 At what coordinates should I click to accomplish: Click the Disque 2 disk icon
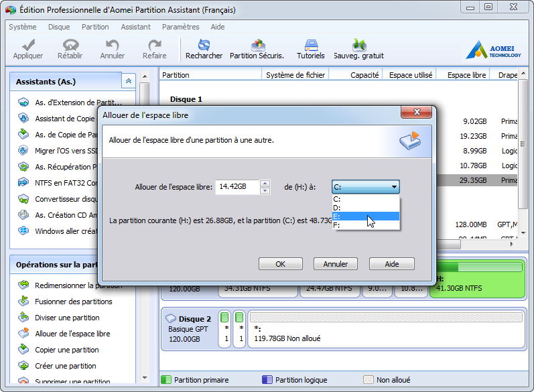click(170, 318)
